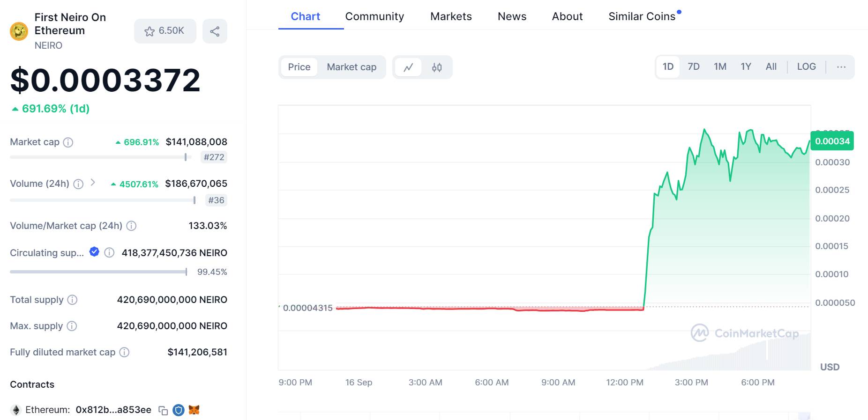The height and width of the screenshot is (420, 868).
Task: Open the chart more options ellipsis
Action: point(841,67)
